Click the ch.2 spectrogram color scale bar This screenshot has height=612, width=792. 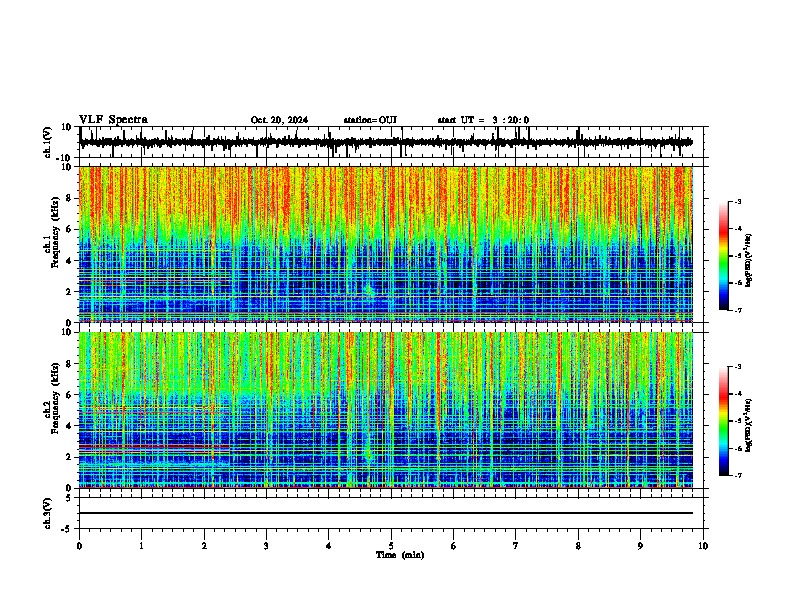point(724,421)
